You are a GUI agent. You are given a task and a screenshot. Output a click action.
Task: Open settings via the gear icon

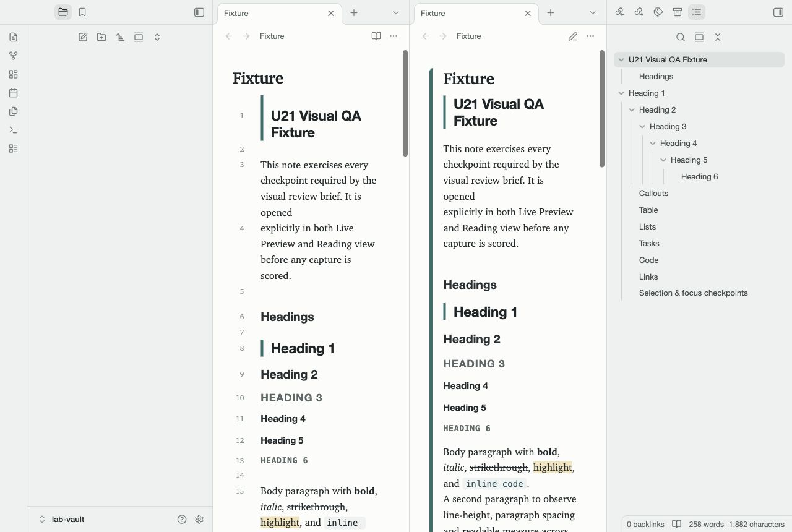199,520
